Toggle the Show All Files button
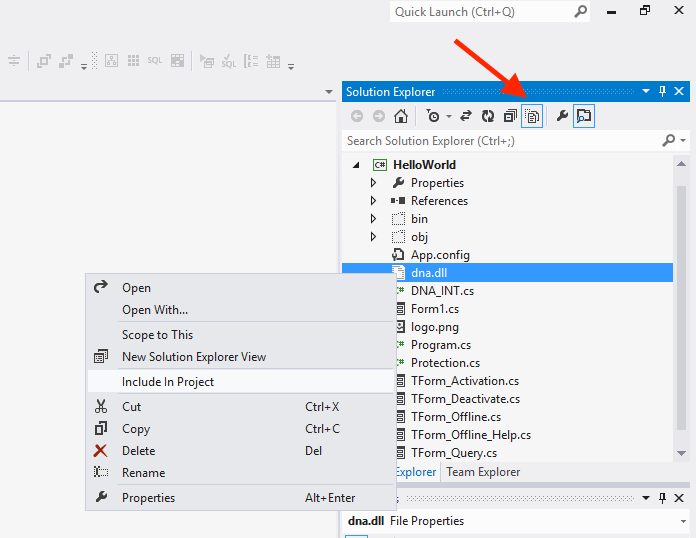 click(532, 116)
